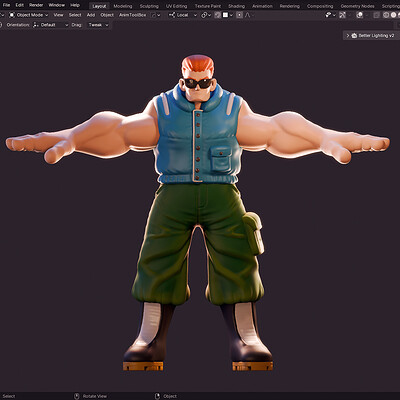This screenshot has height=400, width=400.
Task: Open the Render menu
Action: click(36, 5)
